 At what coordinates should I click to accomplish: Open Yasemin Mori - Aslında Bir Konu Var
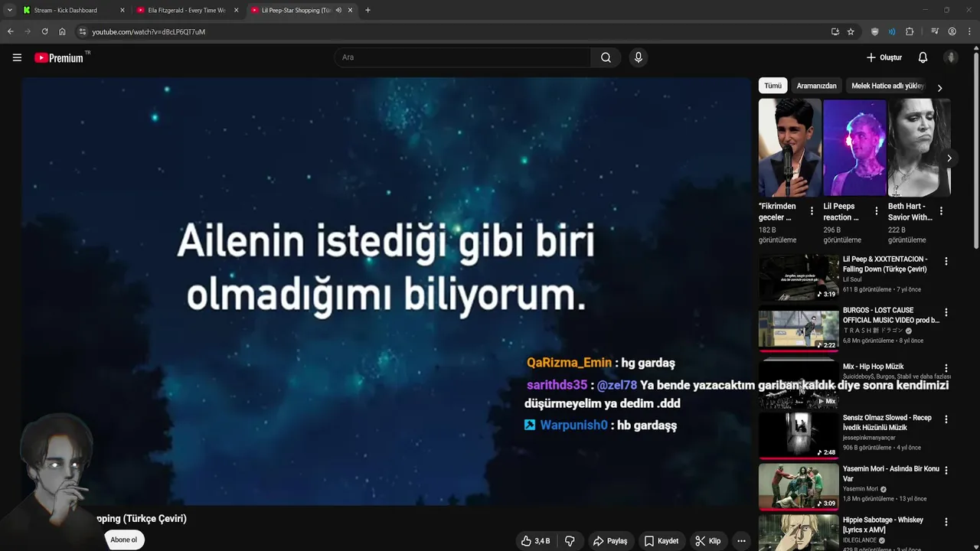891,474
